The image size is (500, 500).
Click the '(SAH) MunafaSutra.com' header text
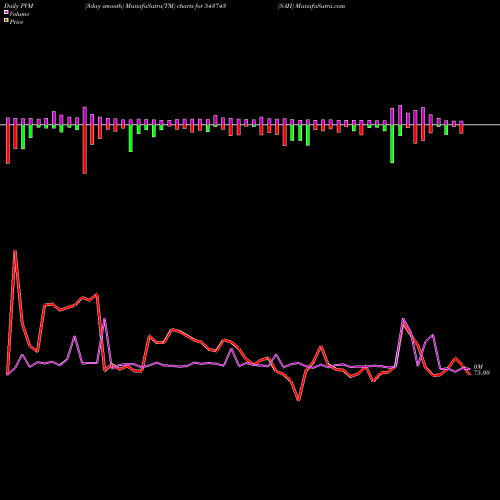[311, 6]
